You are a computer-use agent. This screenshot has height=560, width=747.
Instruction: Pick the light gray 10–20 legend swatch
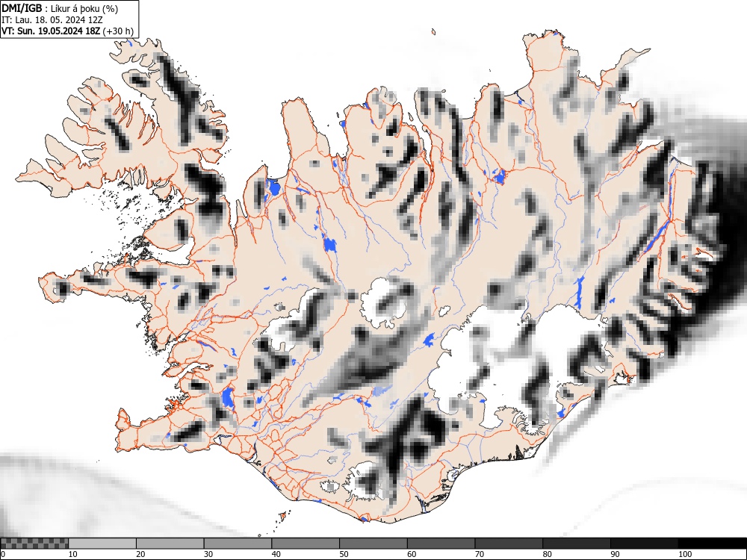[x=102, y=544]
